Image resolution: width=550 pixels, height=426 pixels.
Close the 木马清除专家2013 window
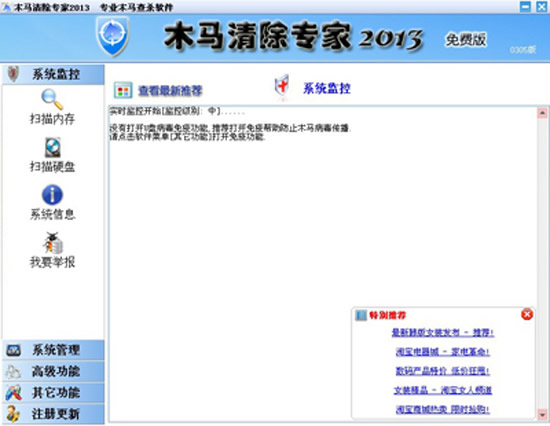point(542,6)
